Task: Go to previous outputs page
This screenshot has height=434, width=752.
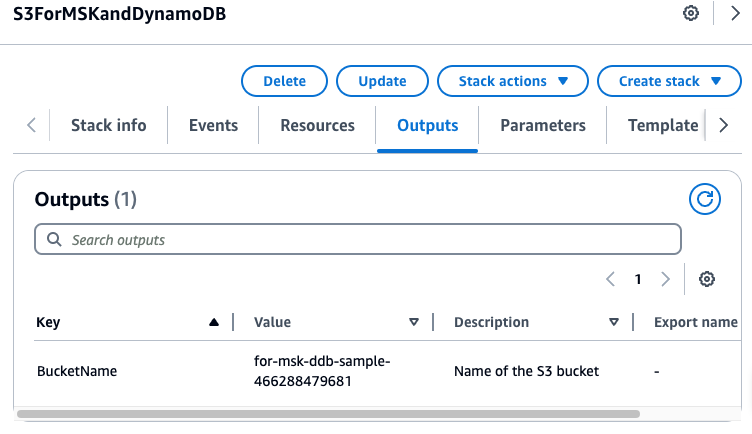Action: [x=611, y=279]
